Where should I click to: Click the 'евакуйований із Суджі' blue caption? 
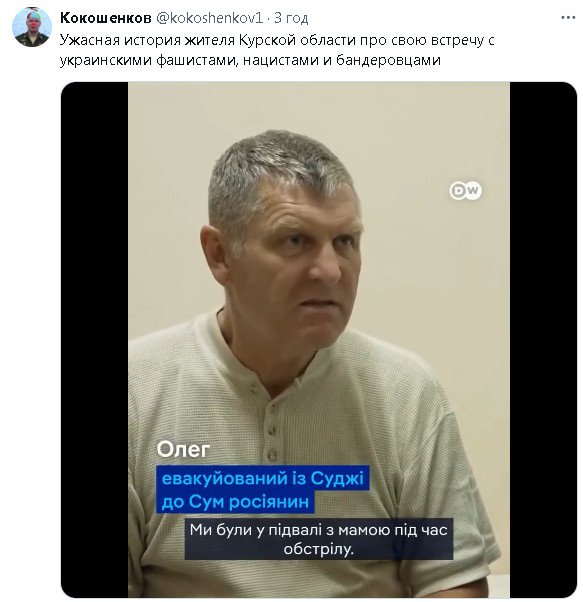tap(263, 478)
